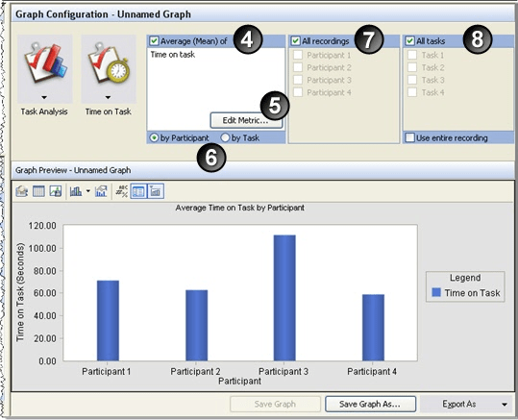Tick the Participant 4 recording checkbox
Image resolution: width=518 pixels, height=420 pixels.
tap(298, 92)
